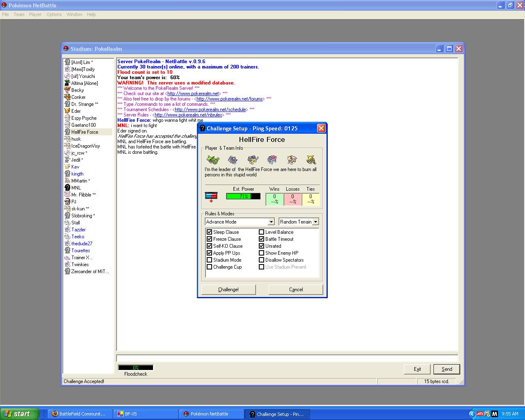The image size is (525, 420).
Task: Click the question-mark icon in Challenge Setup title
Action: click(x=202, y=128)
